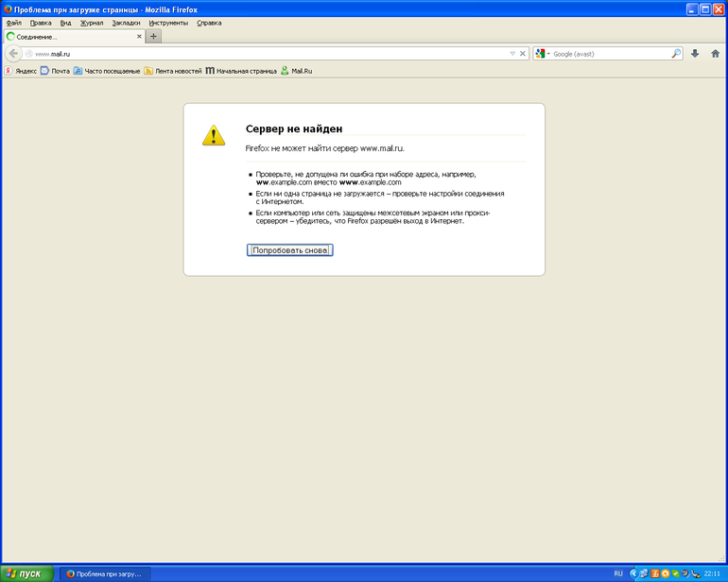Click the RU language indicator

(x=618, y=573)
